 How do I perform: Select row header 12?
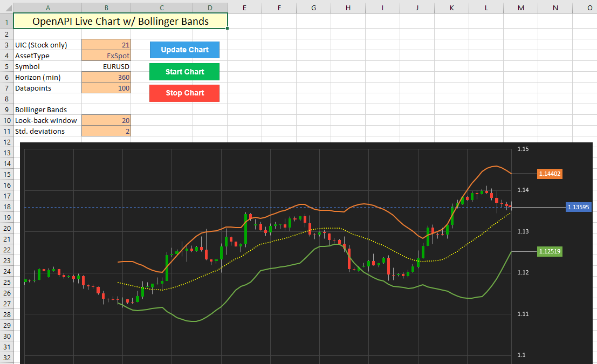6,142
